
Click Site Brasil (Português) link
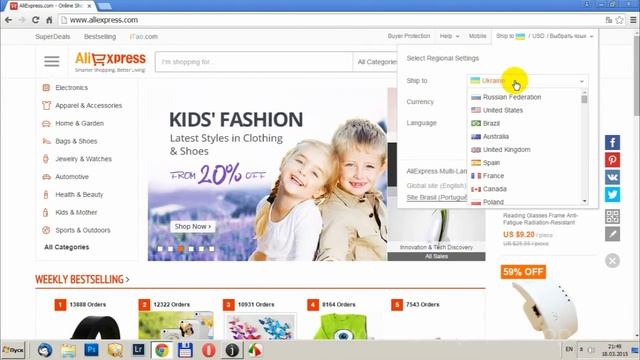click(x=437, y=198)
